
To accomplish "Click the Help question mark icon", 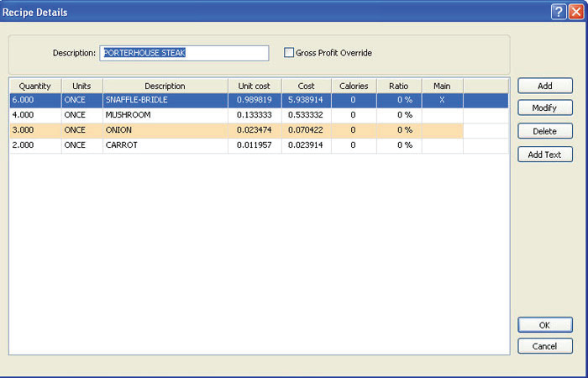I will click(558, 13).
